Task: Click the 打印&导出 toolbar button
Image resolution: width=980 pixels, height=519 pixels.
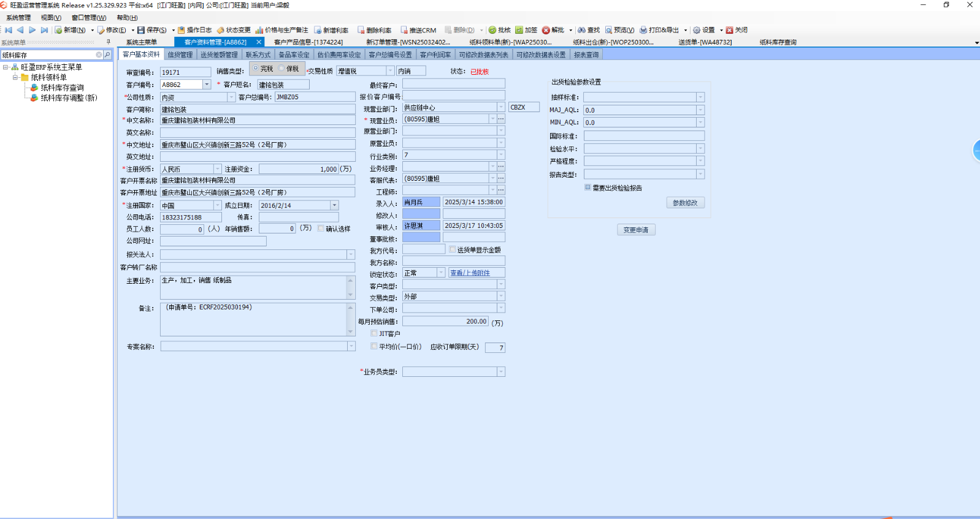Action: click(x=659, y=30)
